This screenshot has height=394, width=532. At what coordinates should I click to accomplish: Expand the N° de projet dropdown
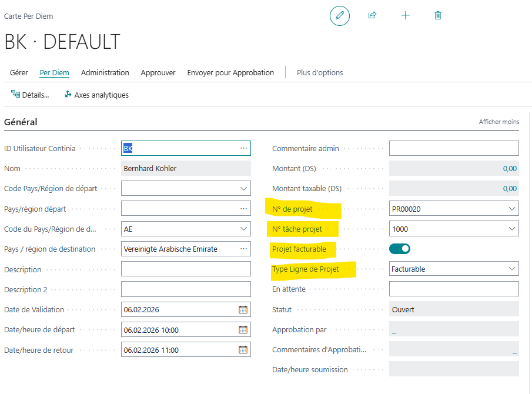(511, 209)
